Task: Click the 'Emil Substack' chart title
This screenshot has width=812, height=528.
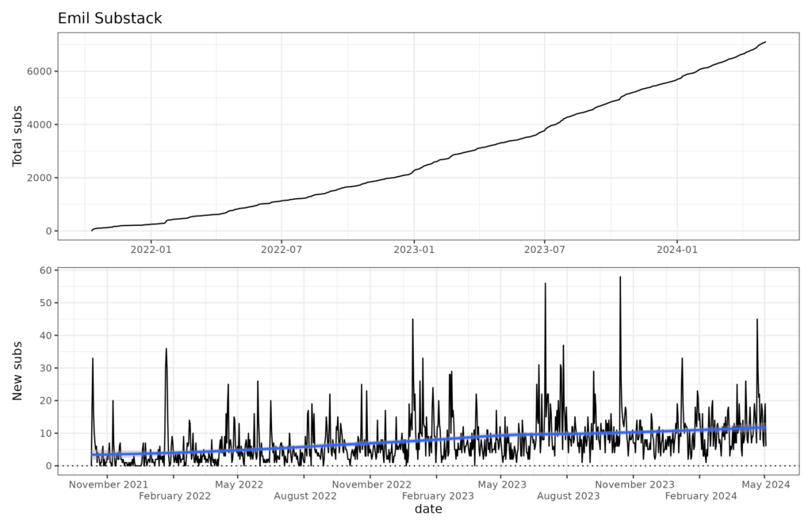Action: click(x=109, y=18)
